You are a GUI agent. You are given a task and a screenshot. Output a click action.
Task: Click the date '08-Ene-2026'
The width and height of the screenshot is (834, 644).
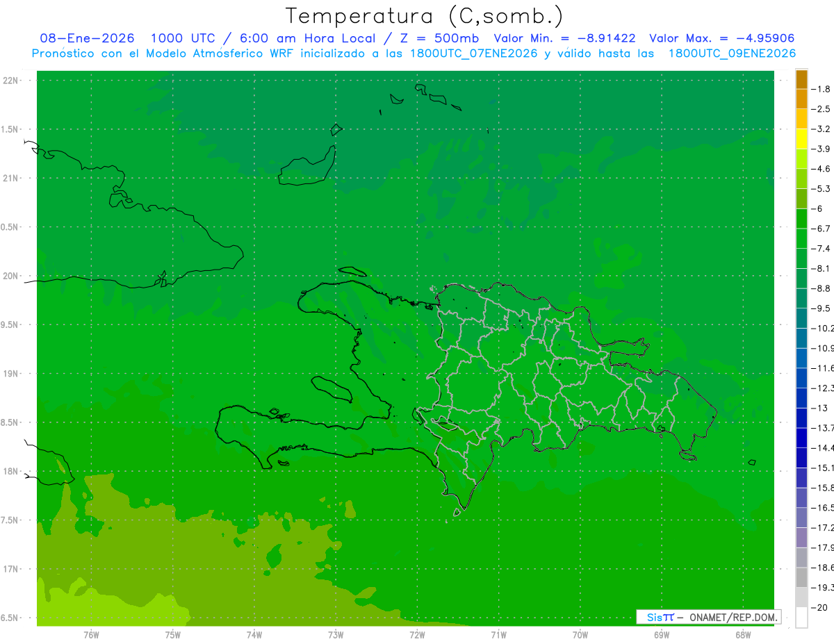tap(88, 38)
